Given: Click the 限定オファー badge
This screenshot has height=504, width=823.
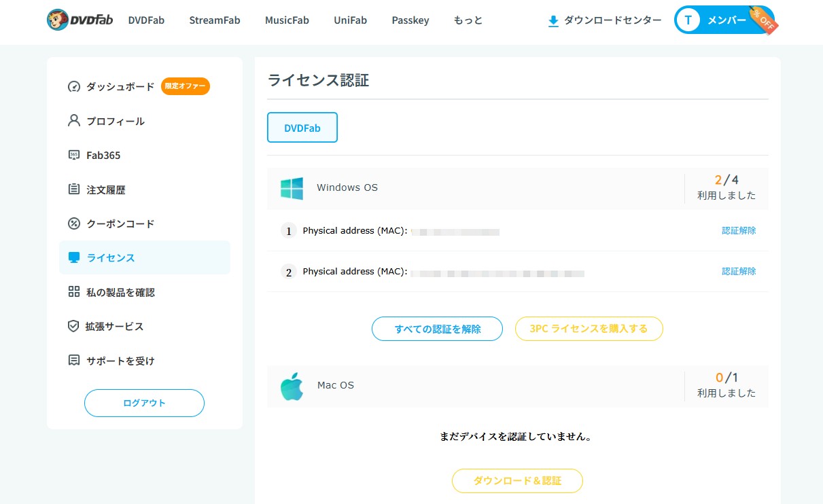Looking at the screenshot, I should (x=186, y=86).
